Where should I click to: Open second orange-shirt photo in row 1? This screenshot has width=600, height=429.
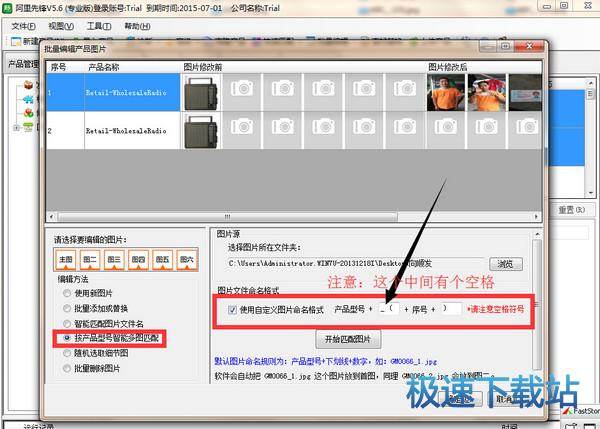(486, 92)
